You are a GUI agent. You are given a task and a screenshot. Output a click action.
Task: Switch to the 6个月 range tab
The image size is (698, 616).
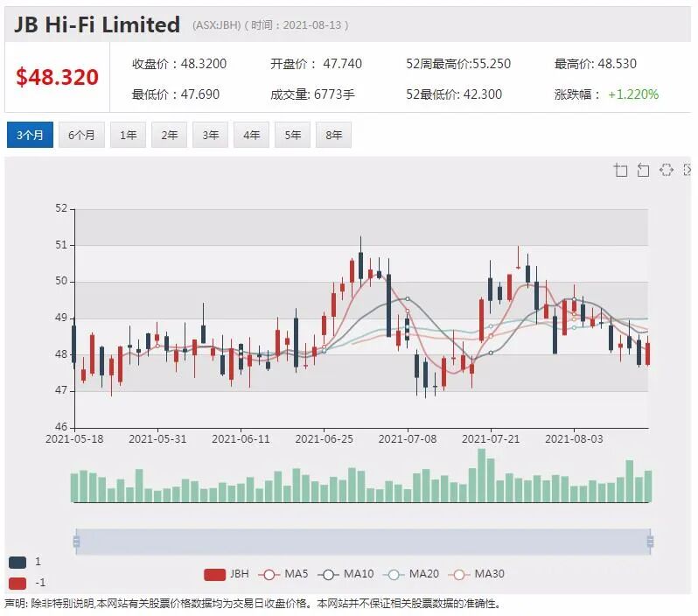pyautogui.click(x=81, y=135)
